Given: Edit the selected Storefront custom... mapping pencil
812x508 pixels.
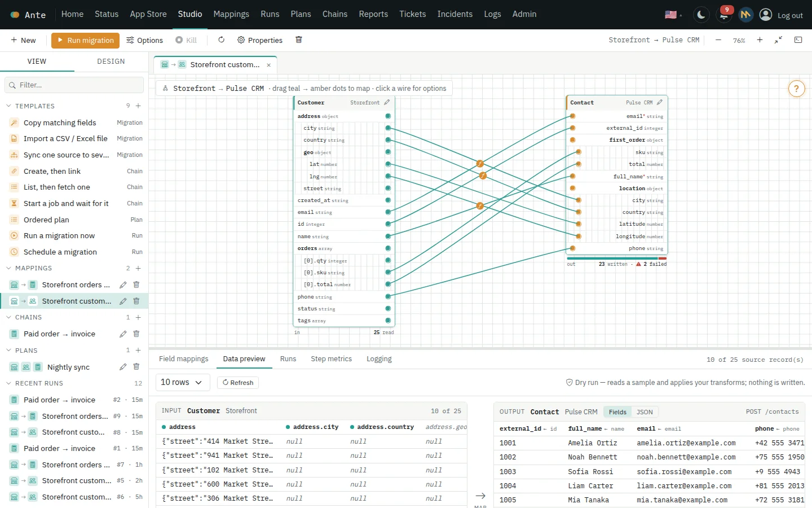Looking at the screenshot, I should [x=123, y=301].
